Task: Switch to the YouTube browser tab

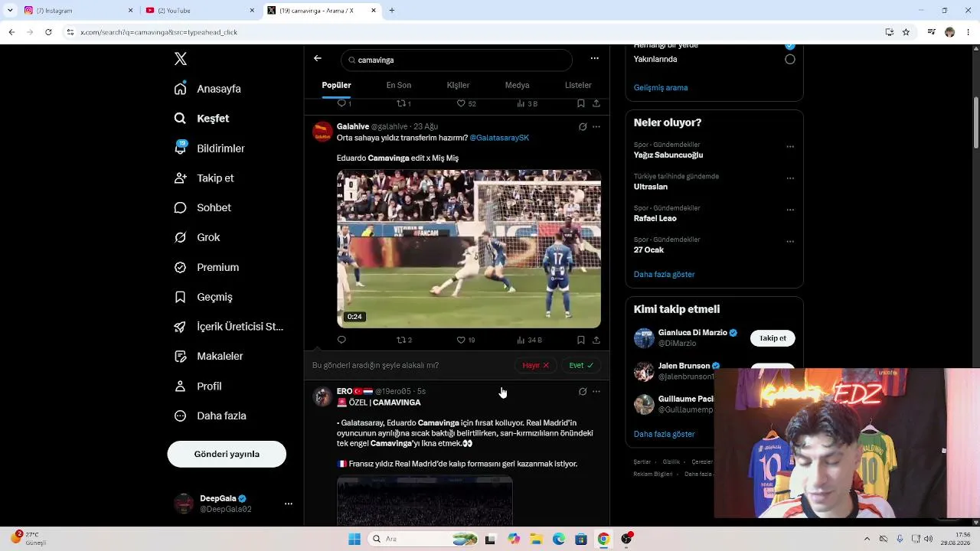Action: [199, 11]
